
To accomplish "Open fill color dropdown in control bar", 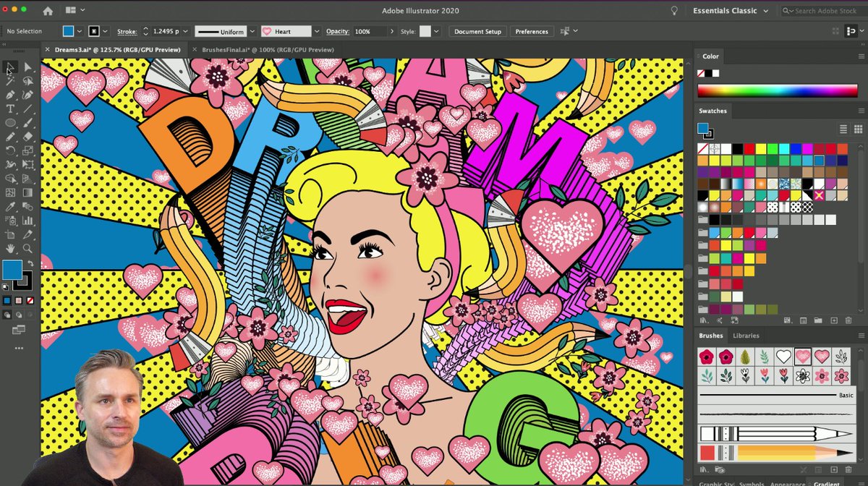I will click(x=80, y=31).
